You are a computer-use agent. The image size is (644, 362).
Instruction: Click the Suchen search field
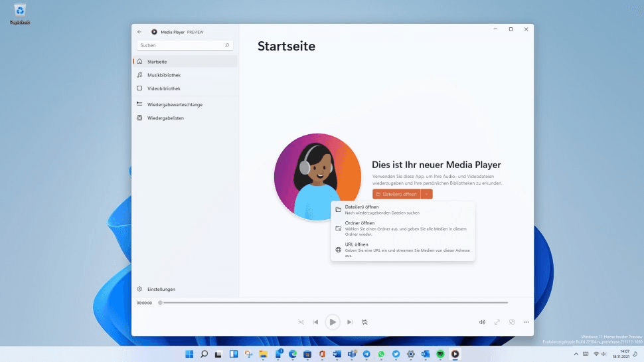pyautogui.click(x=185, y=45)
